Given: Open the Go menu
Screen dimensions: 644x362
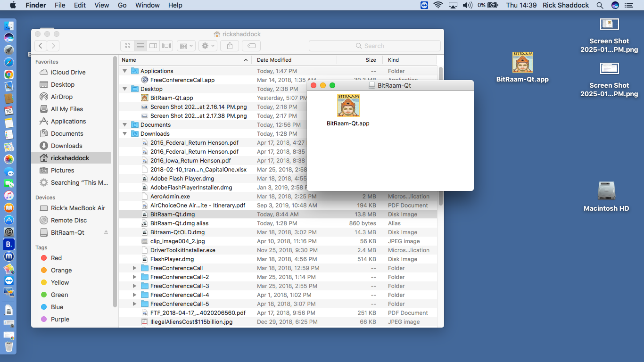Looking at the screenshot, I should (122, 5).
